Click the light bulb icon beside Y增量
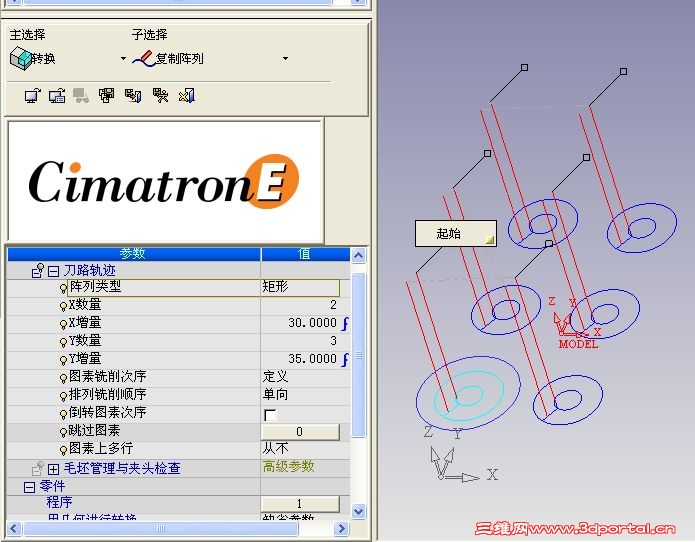 [63, 360]
